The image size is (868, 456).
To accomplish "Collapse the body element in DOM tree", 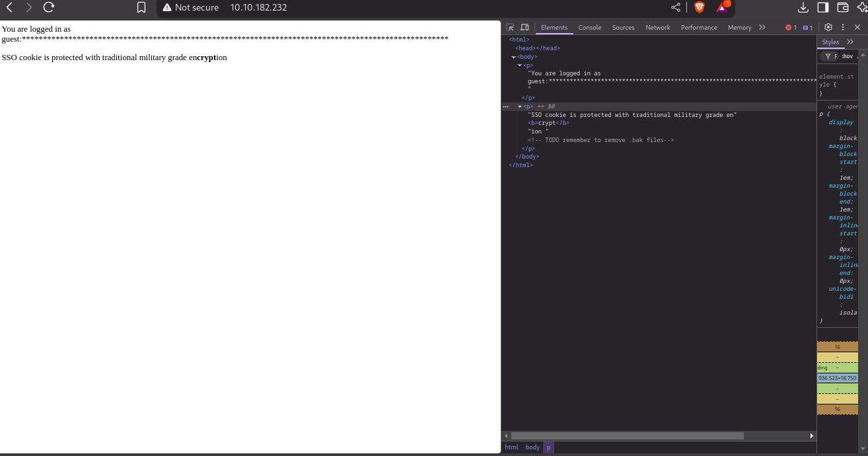I will [x=514, y=57].
